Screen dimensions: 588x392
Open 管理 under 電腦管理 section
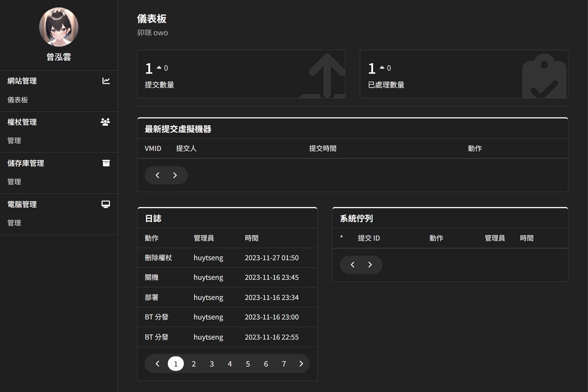click(14, 223)
